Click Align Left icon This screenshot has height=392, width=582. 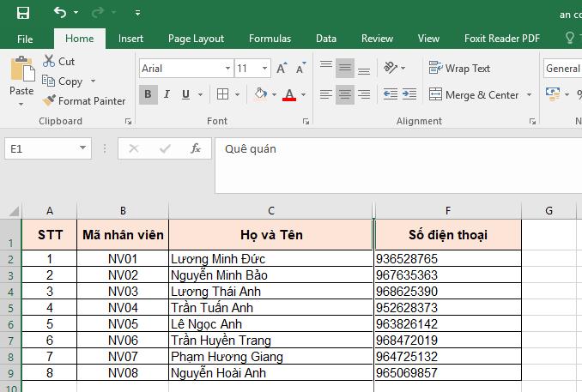pyautogui.click(x=326, y=94)
